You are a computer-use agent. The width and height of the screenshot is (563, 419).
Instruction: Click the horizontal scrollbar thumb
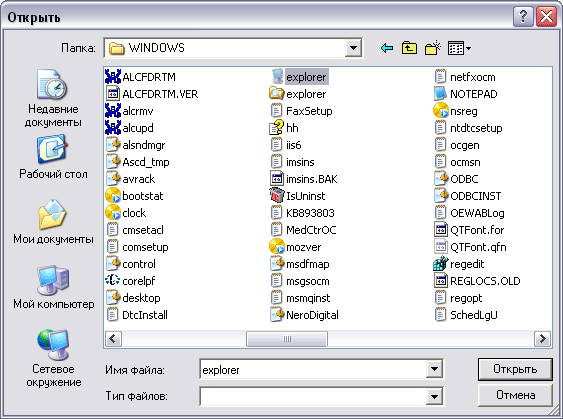pos(287,339)
